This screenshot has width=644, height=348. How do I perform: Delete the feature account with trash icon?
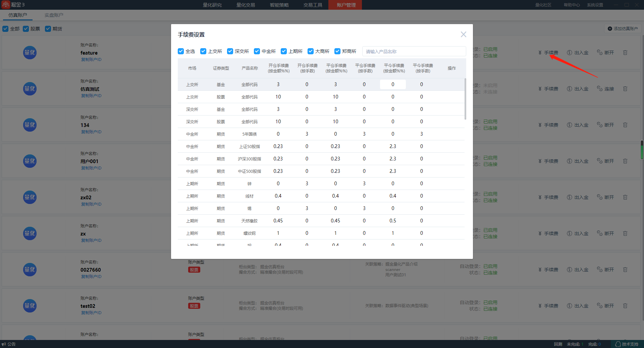[625, 53]
